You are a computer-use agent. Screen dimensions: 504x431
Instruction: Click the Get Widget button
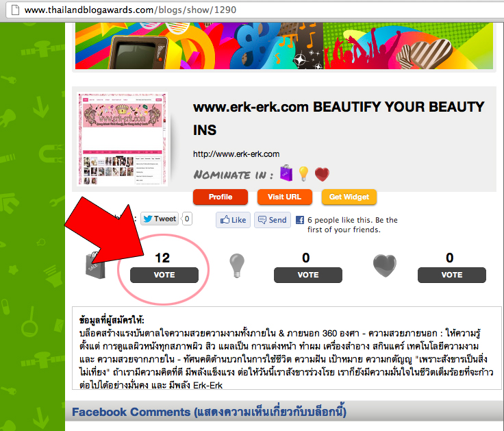[349, 197]
